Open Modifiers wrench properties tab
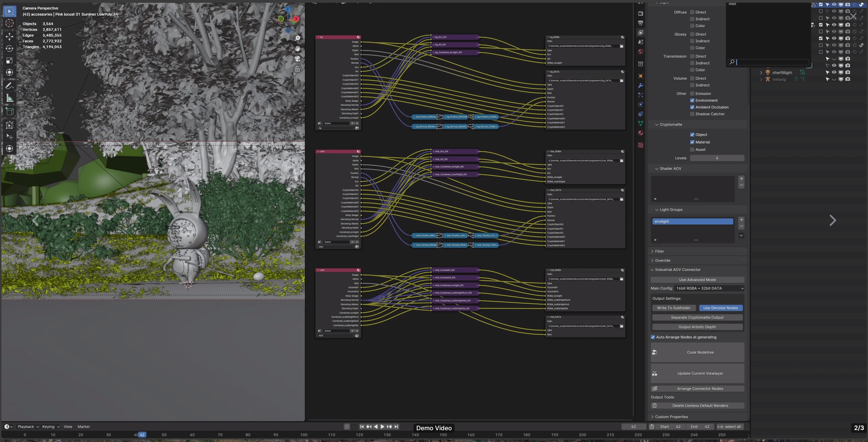The image size is (868, 442). pos(641,85)
